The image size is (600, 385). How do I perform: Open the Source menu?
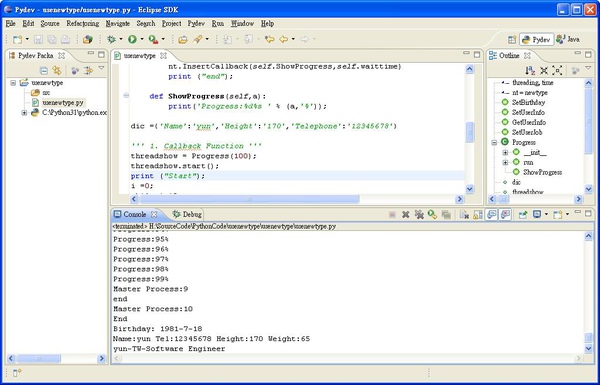50,23
